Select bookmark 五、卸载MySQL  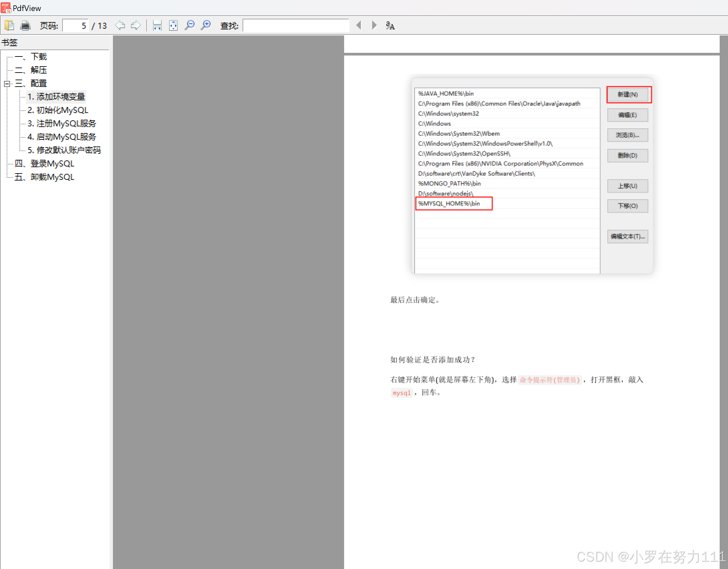44,177
